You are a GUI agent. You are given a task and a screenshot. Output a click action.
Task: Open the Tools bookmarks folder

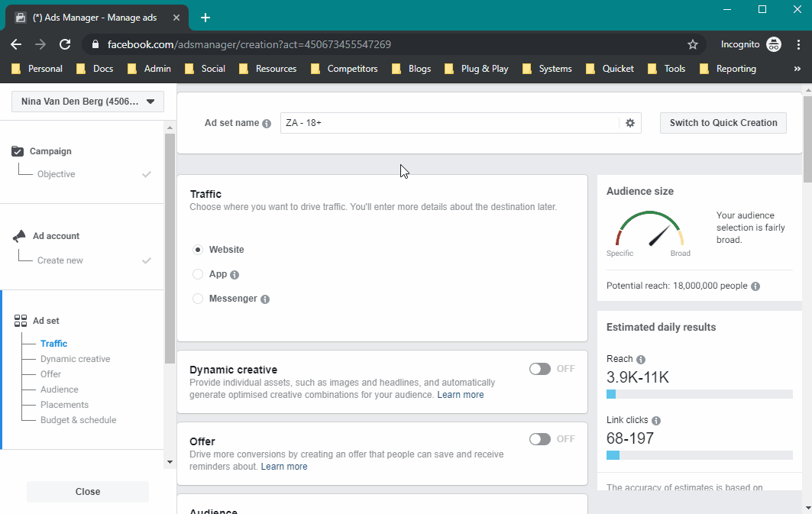[667, 68]
